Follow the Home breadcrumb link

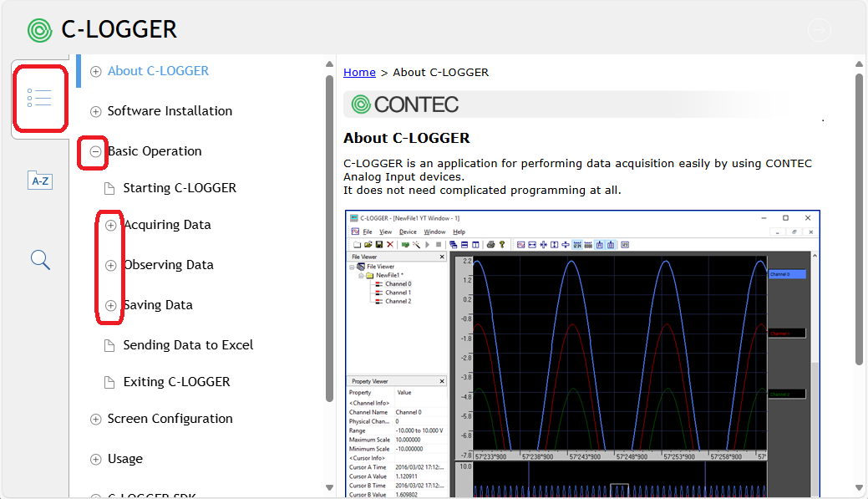coord(359,73)
